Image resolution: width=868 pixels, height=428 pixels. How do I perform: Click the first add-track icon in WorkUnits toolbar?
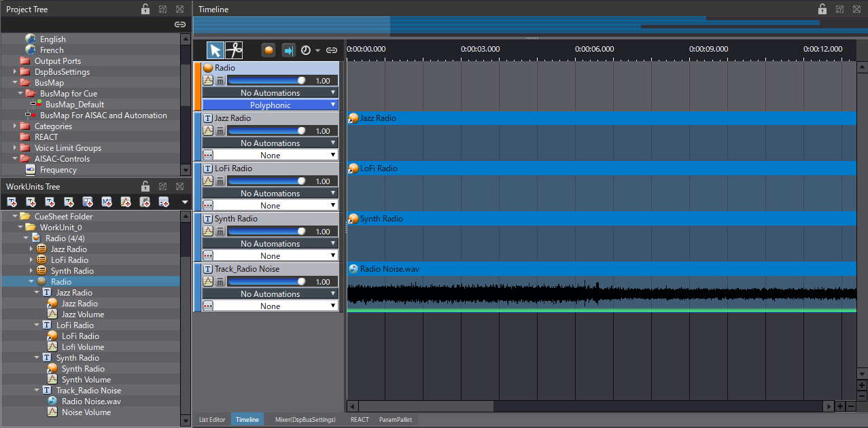[x=12, y=202]
